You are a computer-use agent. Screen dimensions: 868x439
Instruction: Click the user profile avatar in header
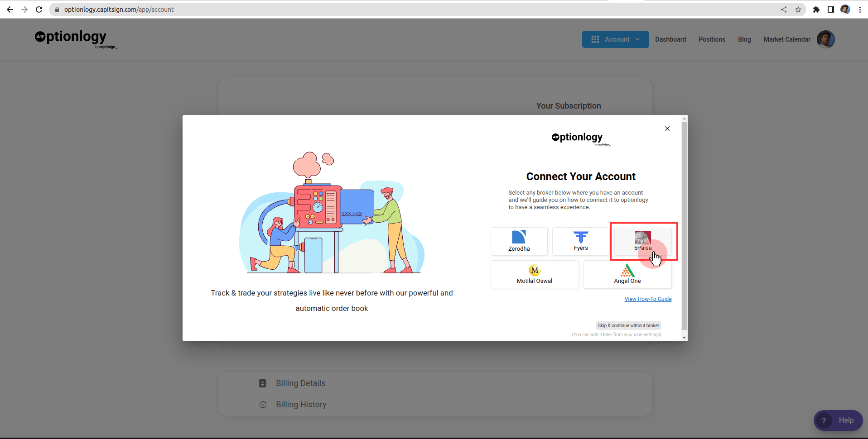tap(826, 39)
